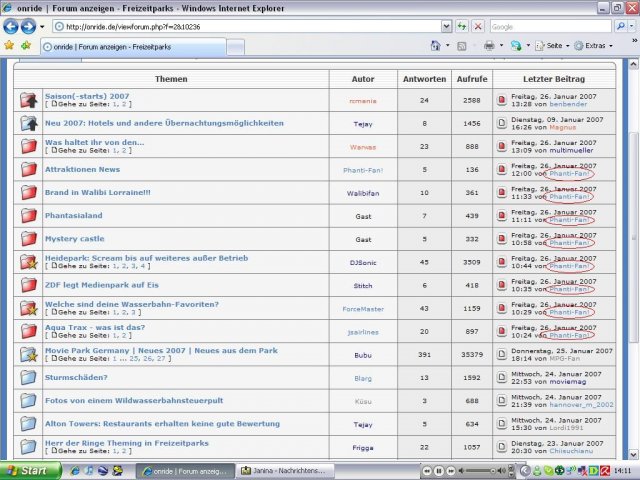Viewport: 640px width, 480px height.
Task: Click the browser Back arrow button
Action: point(11,27)
